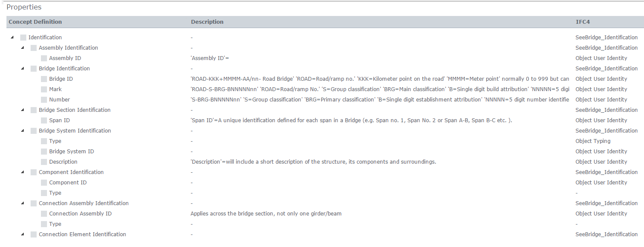Click Object User Identity for Span ID
Viewport: 644px width, 247px height.
[x=601, y=120]
